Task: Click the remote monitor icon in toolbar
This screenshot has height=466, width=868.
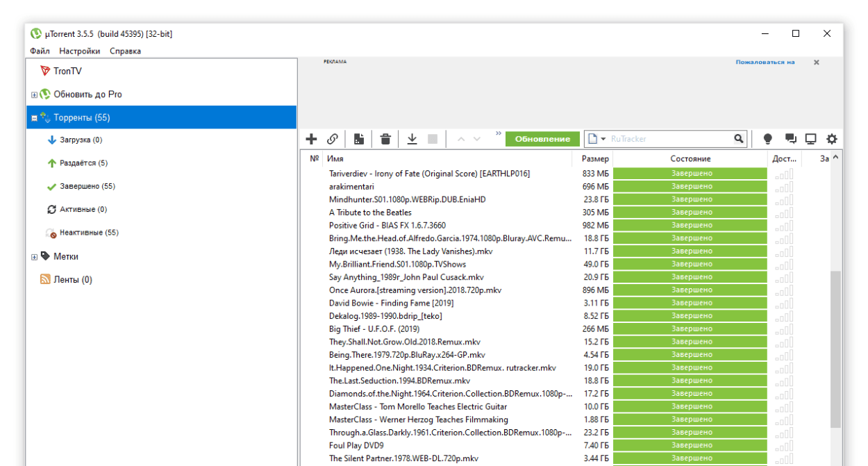Action: click(x=810, y=139)
